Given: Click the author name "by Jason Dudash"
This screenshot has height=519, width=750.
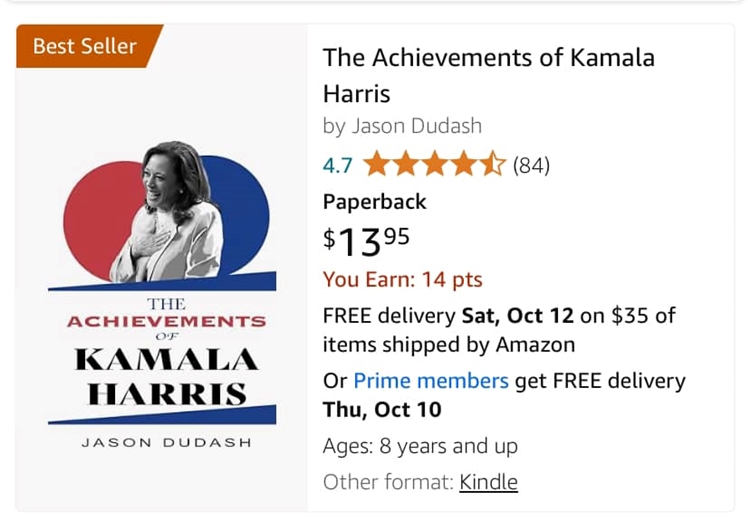Looking at the screenshot, I should pos(402,126).
